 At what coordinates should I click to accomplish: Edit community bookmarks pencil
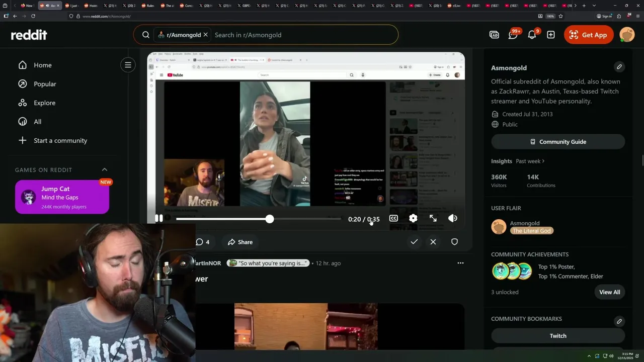pyautogui.click(x=619, y=321)
